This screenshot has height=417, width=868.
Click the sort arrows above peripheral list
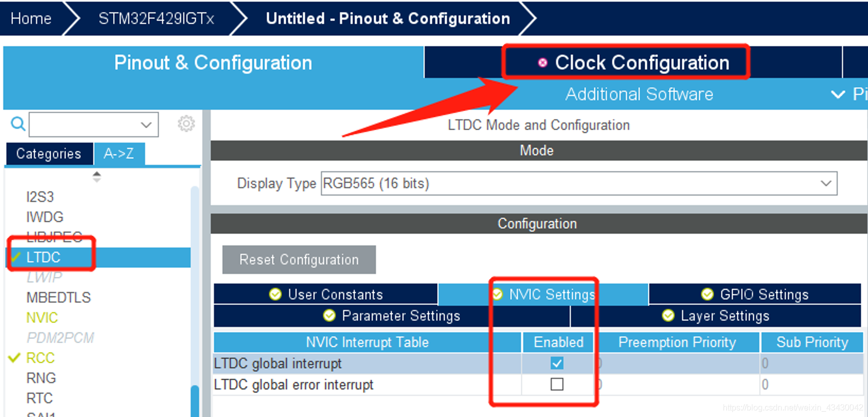pyautogui.click(x=97, y=177)
